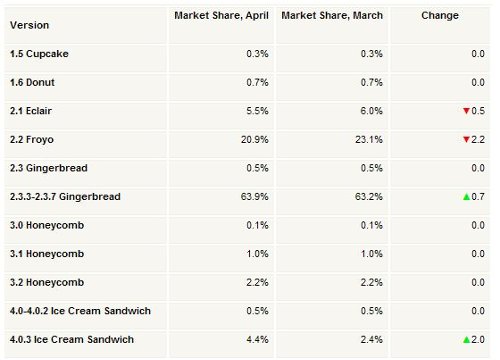Click the red down arrow in Eclair row

(466, 111)
